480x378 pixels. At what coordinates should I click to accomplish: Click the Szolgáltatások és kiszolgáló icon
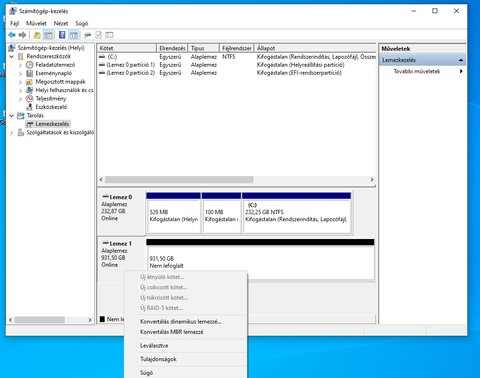click(21, 133)
